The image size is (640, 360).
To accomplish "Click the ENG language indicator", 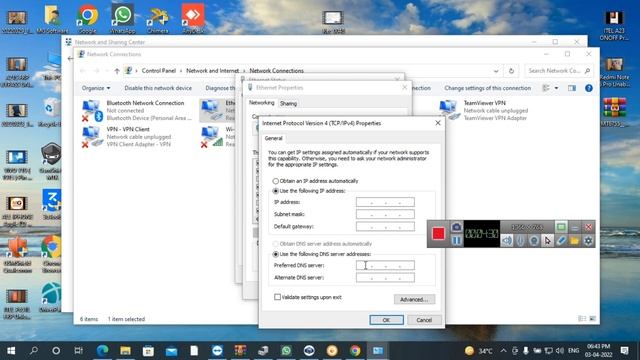I will [x=573, y=351].
